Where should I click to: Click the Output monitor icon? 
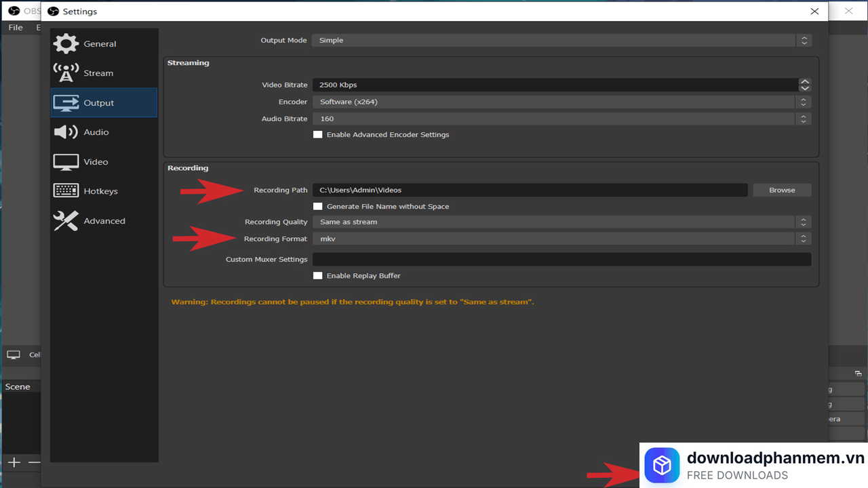point(66,103)
